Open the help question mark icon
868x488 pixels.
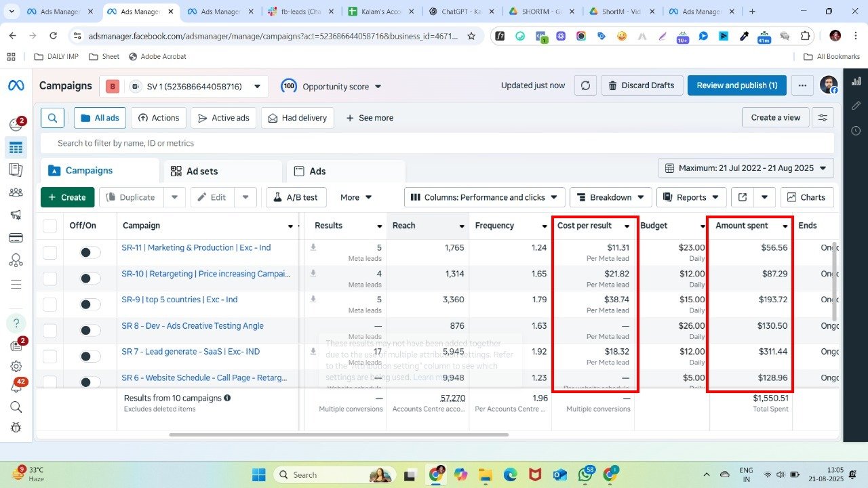click(16, 323)
